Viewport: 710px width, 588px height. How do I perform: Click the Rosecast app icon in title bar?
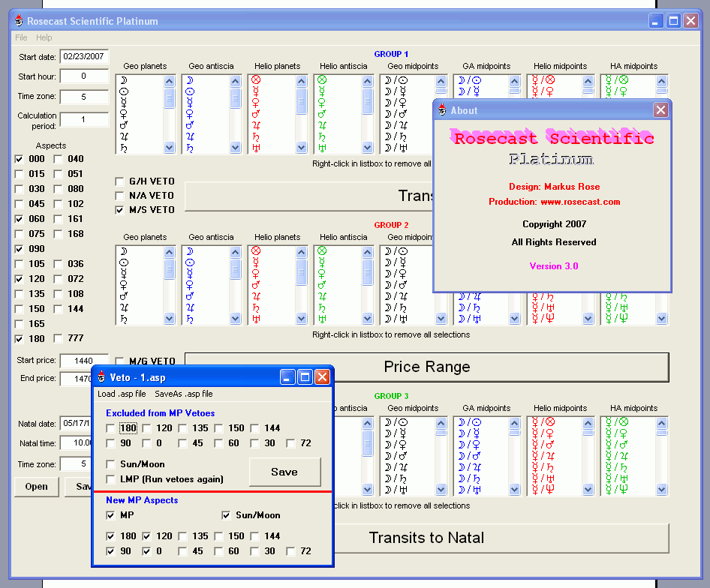[x=19, y=21]
